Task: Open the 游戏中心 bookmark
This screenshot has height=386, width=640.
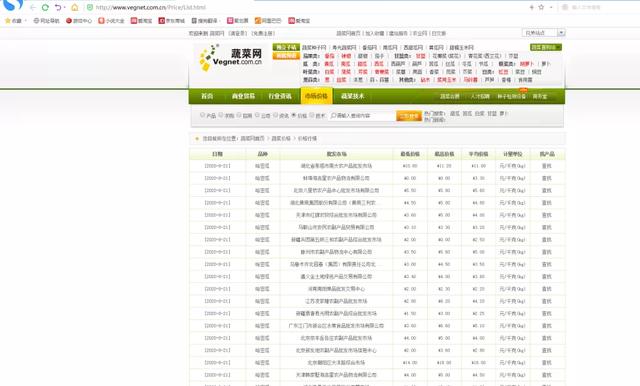Action: point(79,20)
